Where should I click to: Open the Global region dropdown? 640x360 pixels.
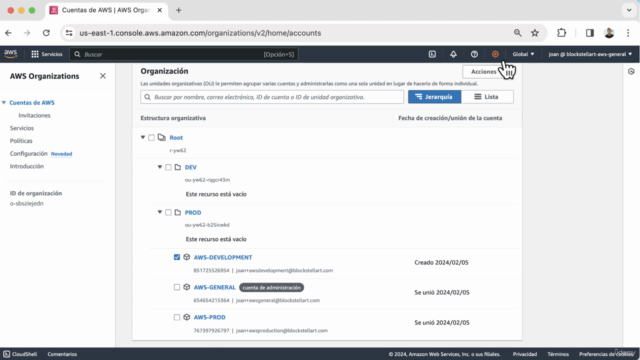click(x=523, y=54)
